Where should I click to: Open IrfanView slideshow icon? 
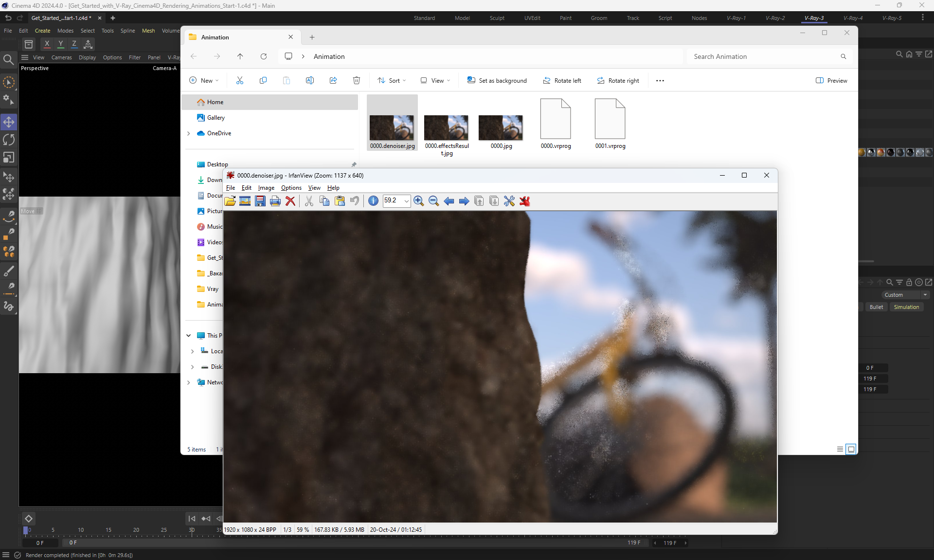point(245,201)
